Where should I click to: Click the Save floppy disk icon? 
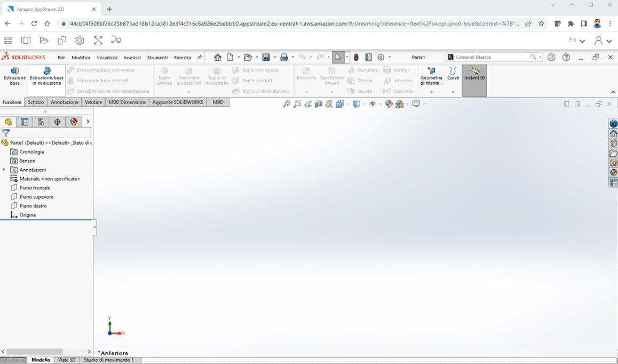pos(266,57)
